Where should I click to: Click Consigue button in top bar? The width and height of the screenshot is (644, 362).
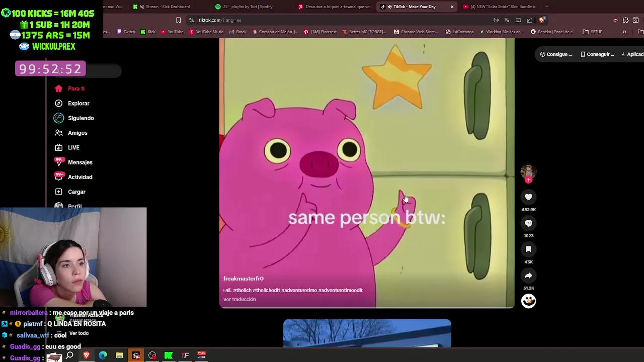click(x=556, y=54)
